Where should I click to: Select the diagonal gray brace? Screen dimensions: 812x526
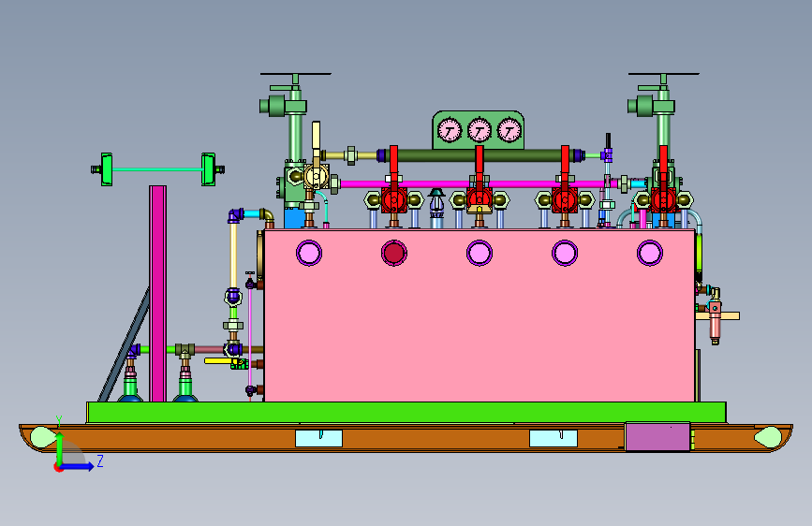point(125,345)
